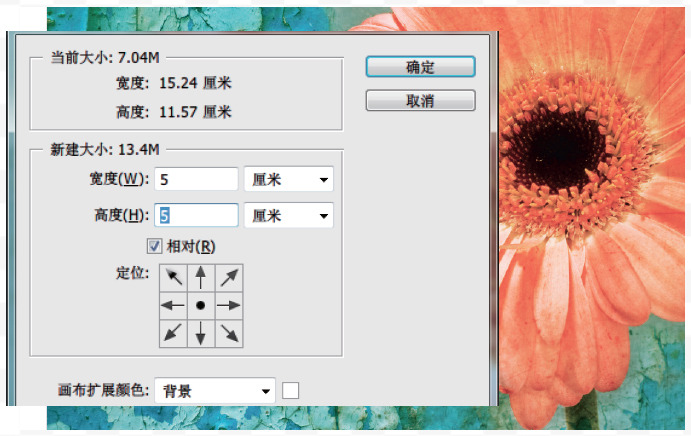Click the 15.24 厘米 width value
The image size is (691, 436).
pos(195,83)
